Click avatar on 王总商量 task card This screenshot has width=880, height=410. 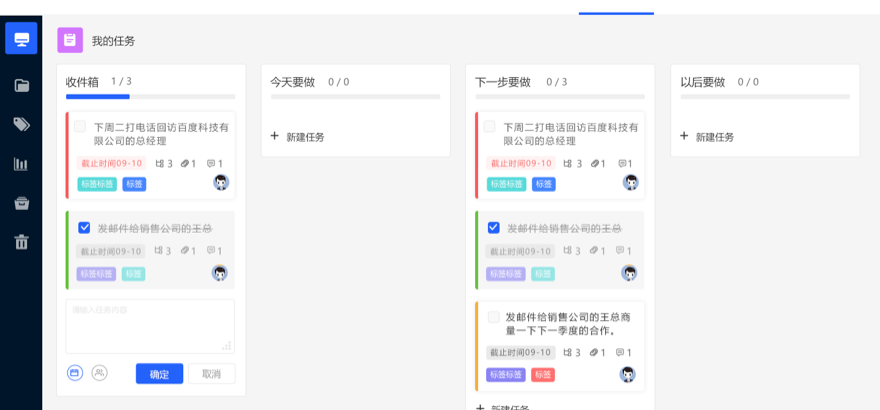[x=627, y=374]
